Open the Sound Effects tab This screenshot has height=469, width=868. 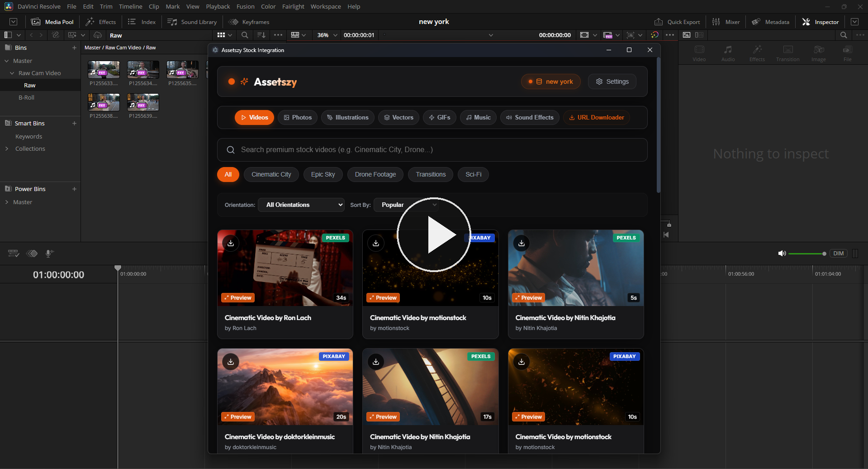pyautogui.click(x=530, y=117)
